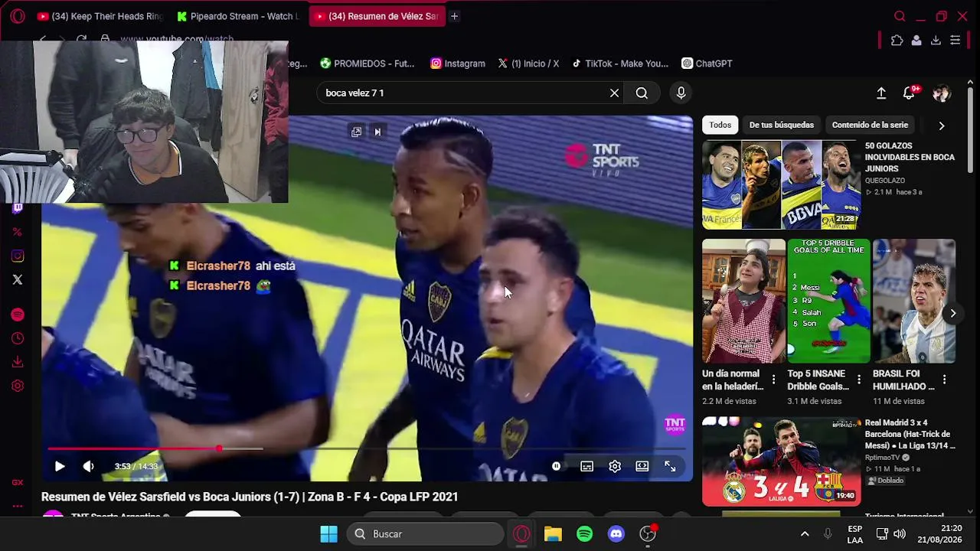980x551 pixels.
Task: Select 'De tus búsquedas' filter chip
Action: (781, 125)
